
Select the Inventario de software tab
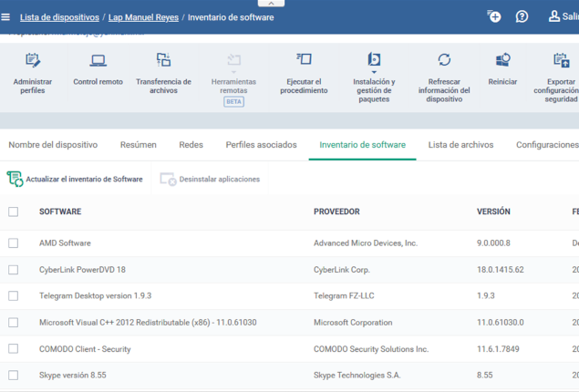coord(362,145)
